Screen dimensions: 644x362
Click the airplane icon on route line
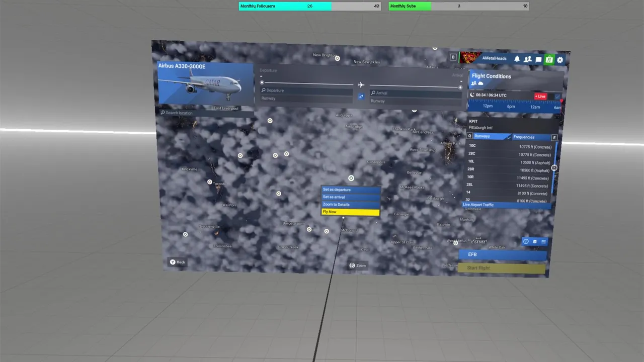click(361, 84)
